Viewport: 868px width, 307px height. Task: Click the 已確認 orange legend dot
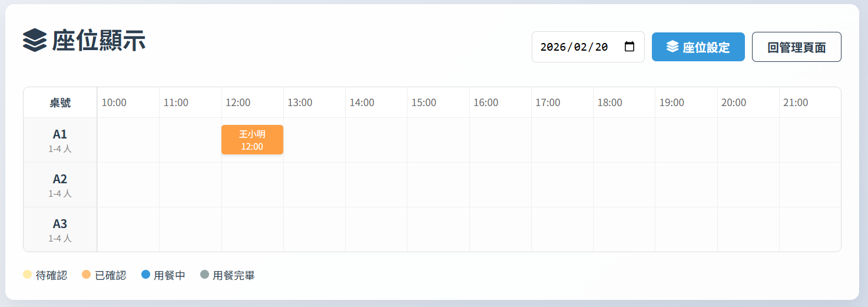click(x=86, y=275)
